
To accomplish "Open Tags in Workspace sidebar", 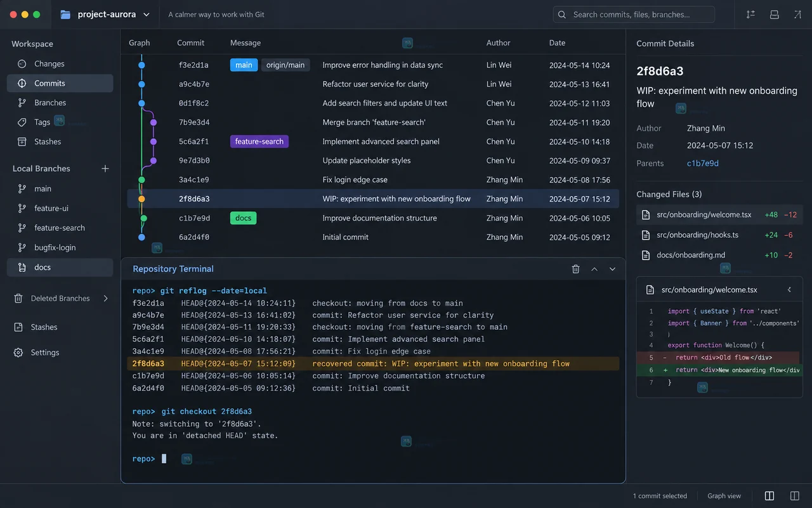I will (60, 122).
